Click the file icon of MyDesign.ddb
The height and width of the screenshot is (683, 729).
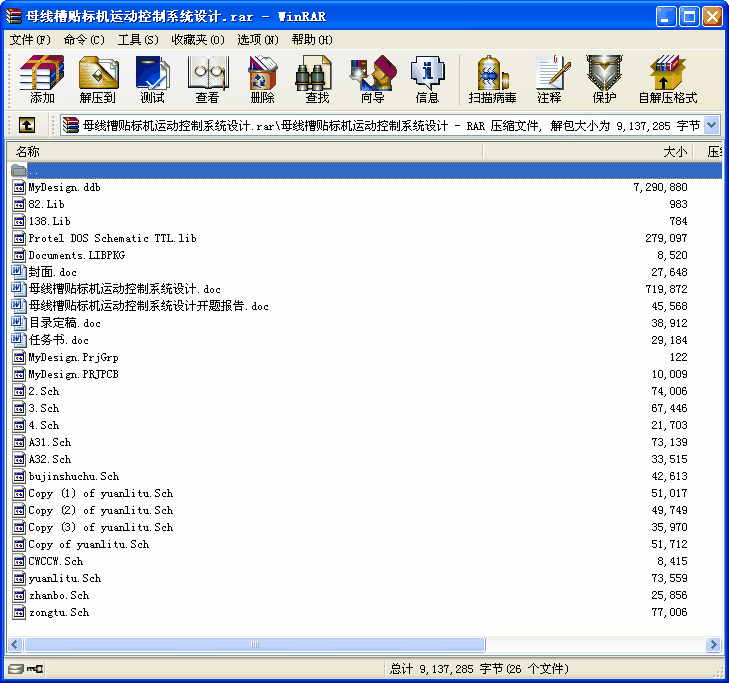point(19,187)
